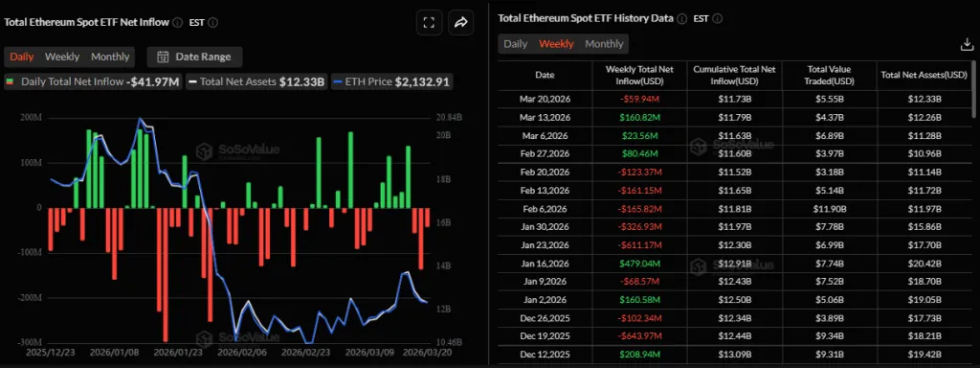Click the -$59.94M weekly inflow value
This screenshot has width=980, height=368.
(638, 99)
